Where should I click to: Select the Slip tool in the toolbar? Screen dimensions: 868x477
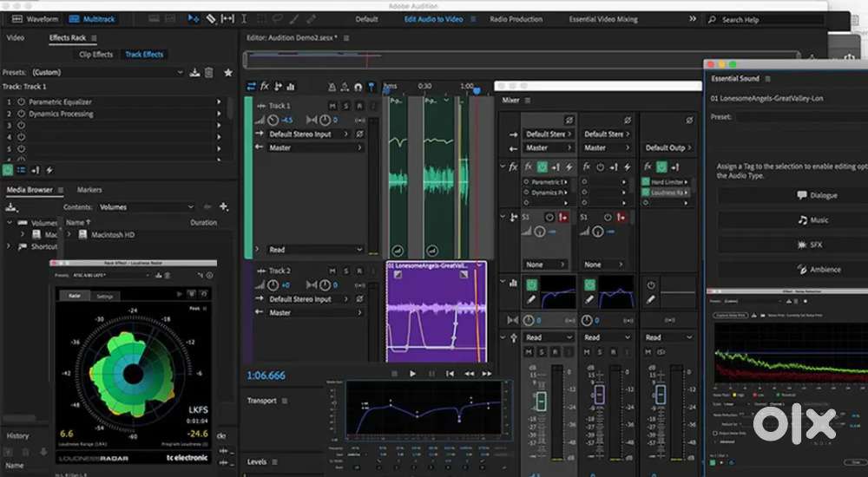pos(227,19)
